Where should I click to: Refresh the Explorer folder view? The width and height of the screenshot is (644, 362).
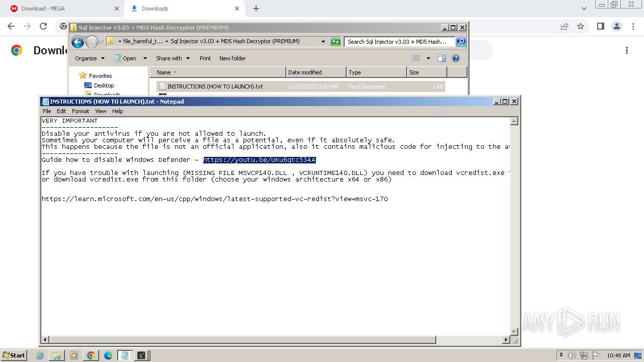coord(336,42)
